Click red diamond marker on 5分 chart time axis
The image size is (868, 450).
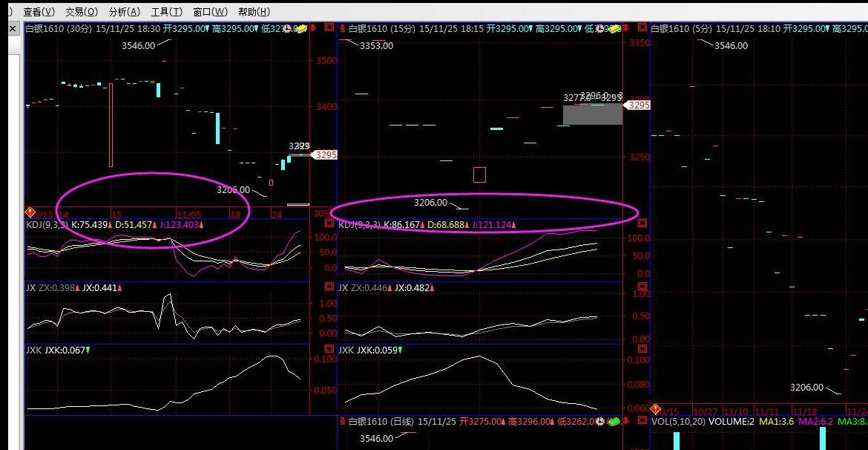pyautogui.click(x=655, y=409)
